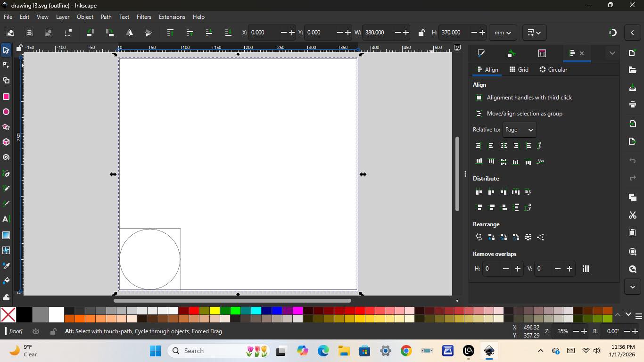Increase horizontal overlap H value
644x362 pixels.
pyautogui.click(x=518, y=269)
